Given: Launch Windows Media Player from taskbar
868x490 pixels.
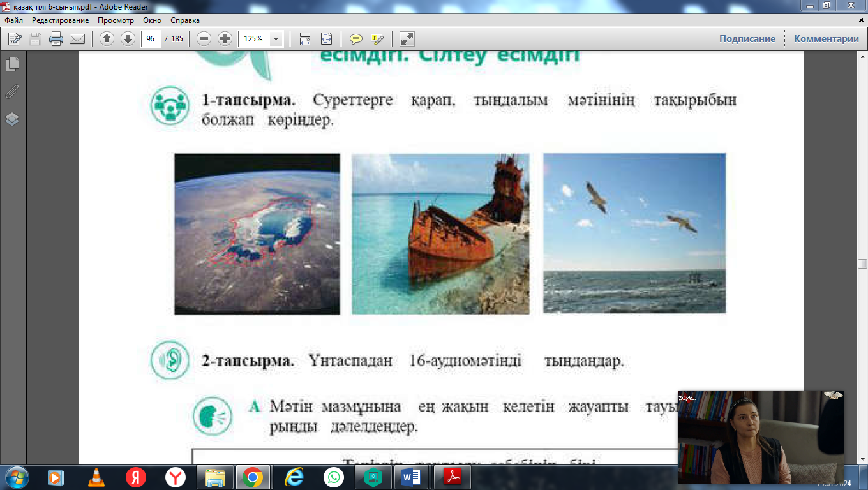Looking at the screenshot, I should (56, 477).
